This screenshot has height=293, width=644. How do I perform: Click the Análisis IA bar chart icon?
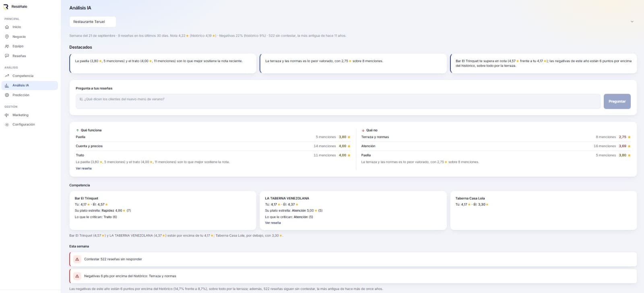pos(7,85)
